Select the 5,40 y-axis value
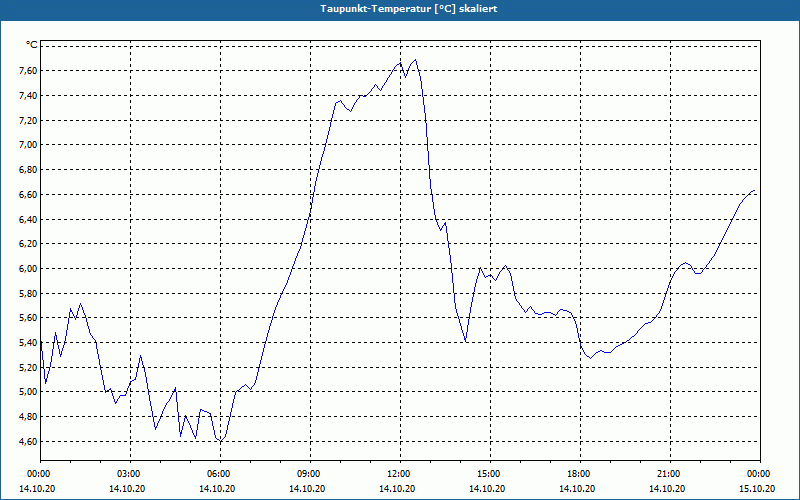Image resolution: width=800 pixels, height=500 pixels. [x=28, y=342]
